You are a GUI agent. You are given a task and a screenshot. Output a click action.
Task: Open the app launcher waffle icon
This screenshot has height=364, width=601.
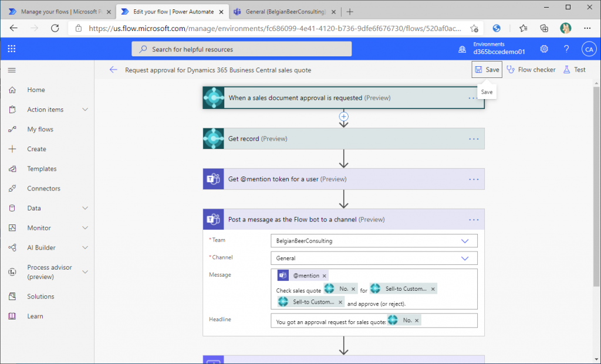click(x=12, y=49)
